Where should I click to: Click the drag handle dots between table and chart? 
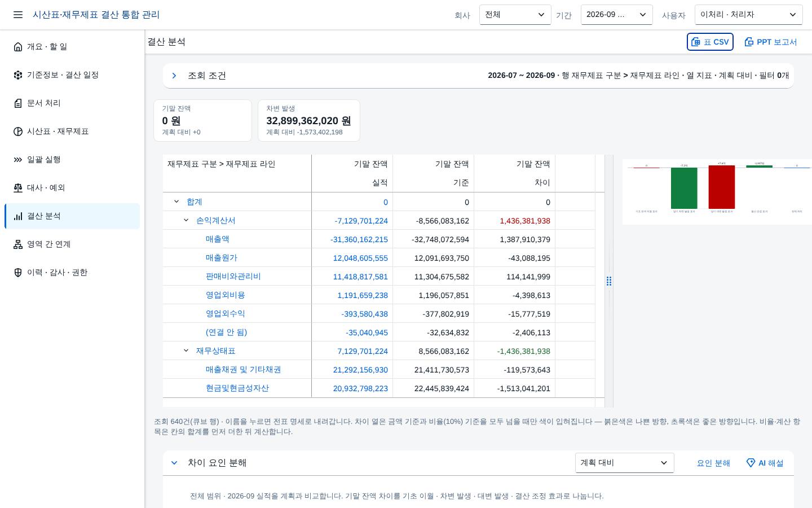pyautogui.click(x=609, y=281)
